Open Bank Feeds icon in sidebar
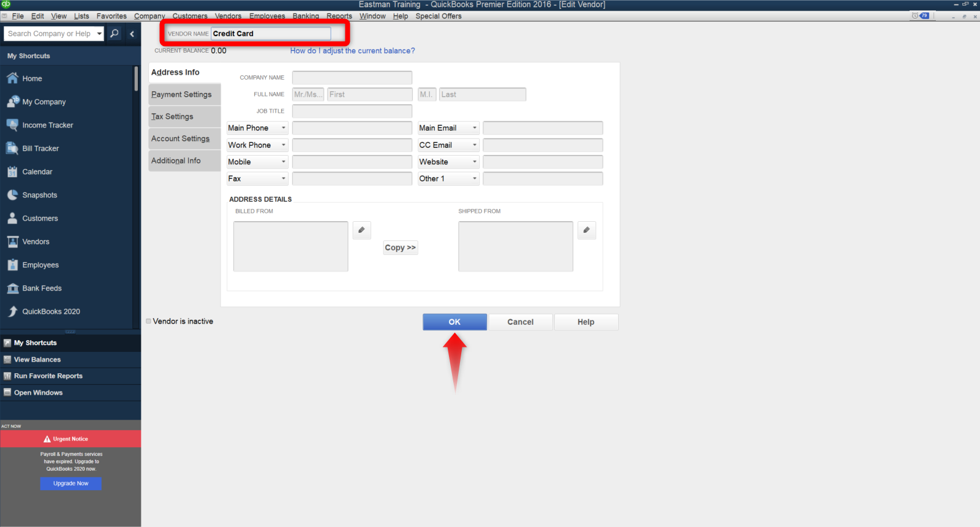Image resolution: width=980 pixels, height=527 pixels. tap(12, 288)
